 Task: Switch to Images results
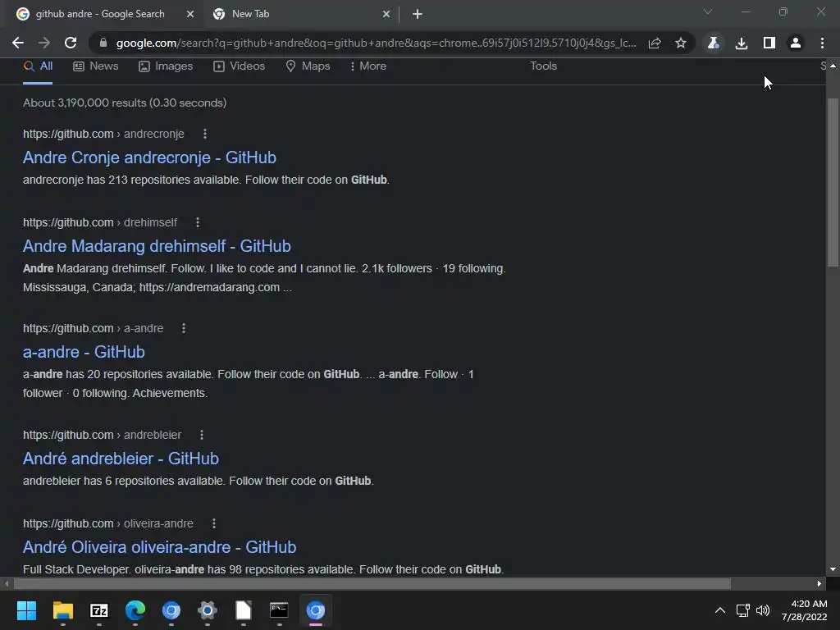click(166, 66)
